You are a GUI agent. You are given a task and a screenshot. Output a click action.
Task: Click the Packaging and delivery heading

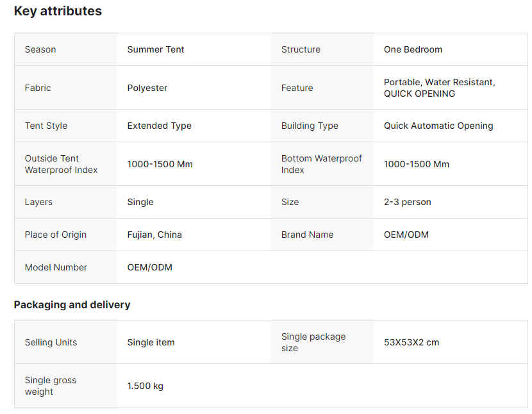72,304
